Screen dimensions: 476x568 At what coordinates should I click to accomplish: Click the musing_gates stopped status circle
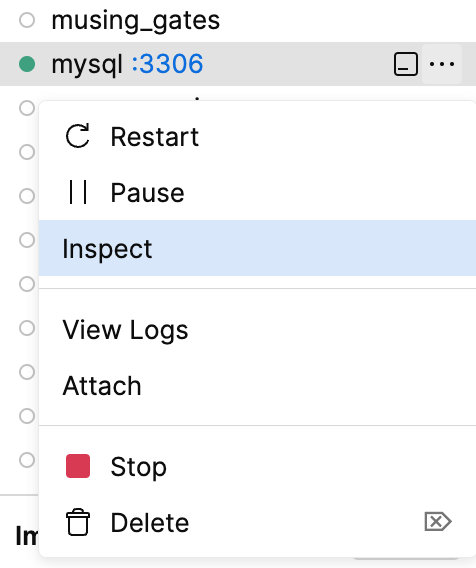[x=27, y=20]
